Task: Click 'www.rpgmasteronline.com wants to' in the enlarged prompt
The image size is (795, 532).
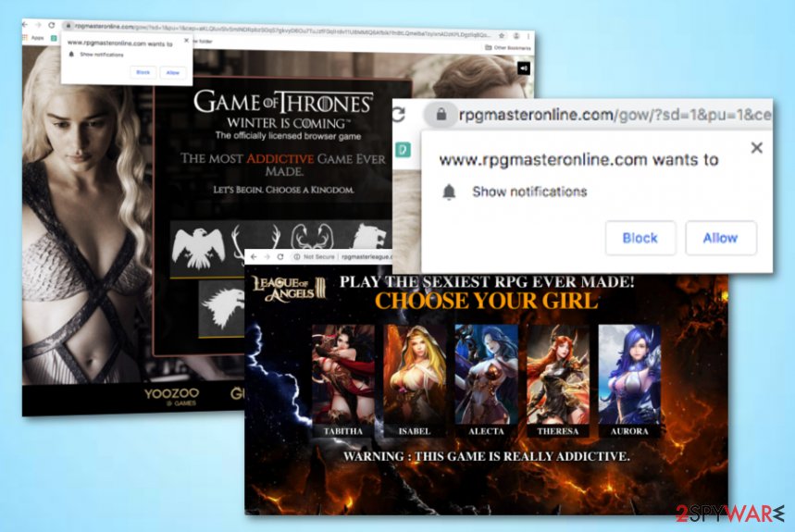Action: (578, 160)
